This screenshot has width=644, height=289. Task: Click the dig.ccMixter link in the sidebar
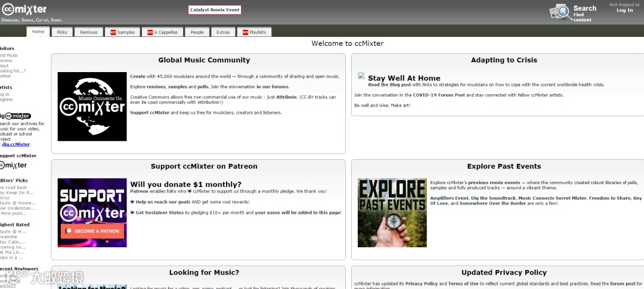tap(16, 144)
